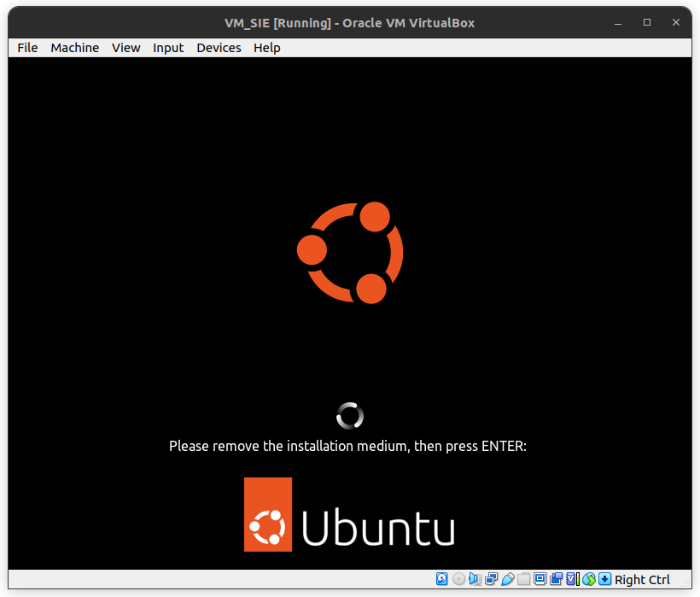
Task: Open the Devices menu
Action: pyautogui.click(x=219, y=48)
